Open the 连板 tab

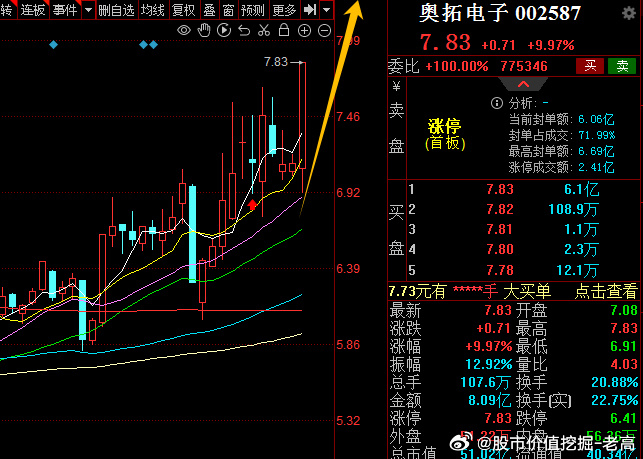coord(33,10)
